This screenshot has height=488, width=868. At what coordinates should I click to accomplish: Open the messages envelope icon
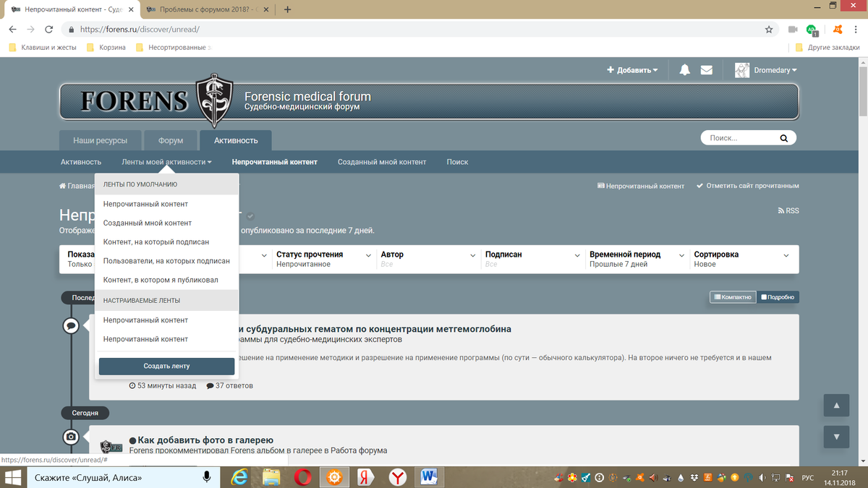(707, 70)
